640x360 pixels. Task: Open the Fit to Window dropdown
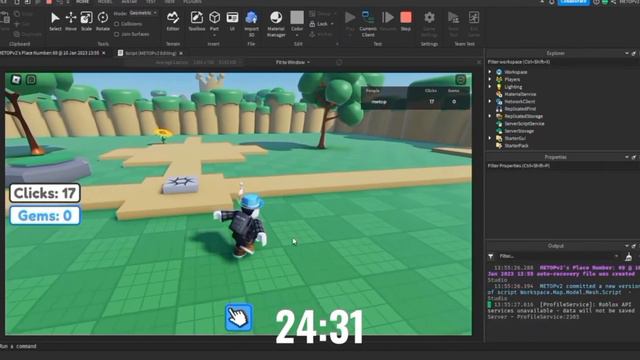[x=293, y=62]
